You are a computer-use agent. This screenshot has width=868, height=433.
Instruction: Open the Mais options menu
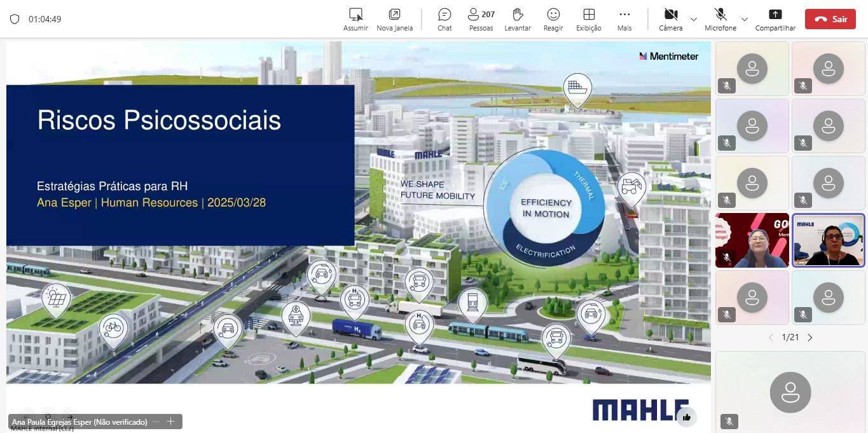tap(624, 18)
